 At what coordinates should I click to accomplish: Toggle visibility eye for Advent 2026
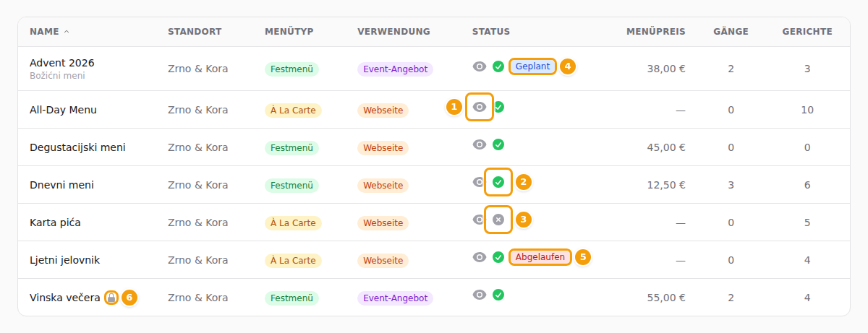click(479, 66)
